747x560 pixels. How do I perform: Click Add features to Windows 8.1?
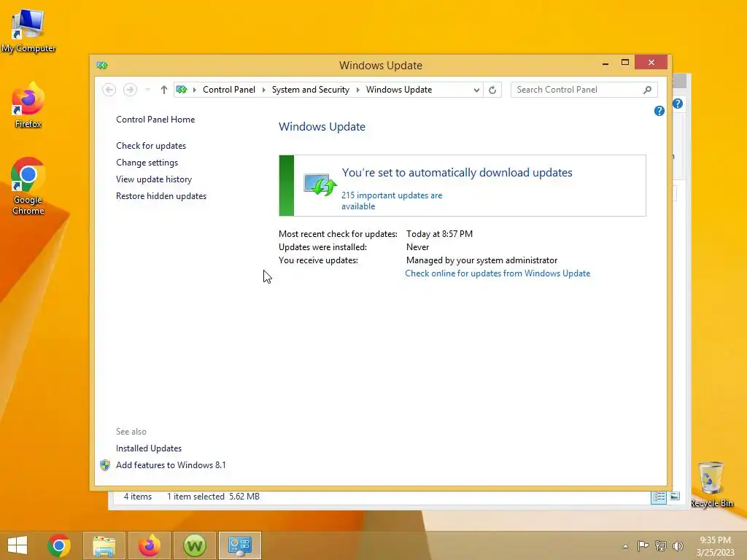pyautogui.click(x=171, y=464)
